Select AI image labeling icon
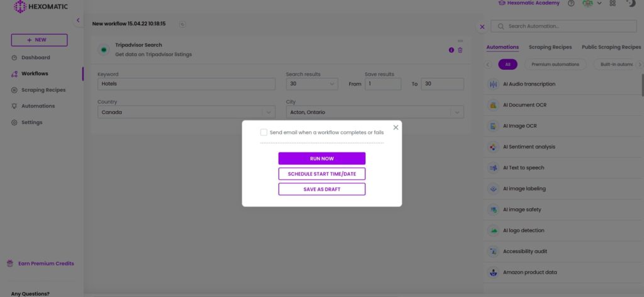Image resolution: width=644 pixels, height=297 pixels. (x=493, y=189)
